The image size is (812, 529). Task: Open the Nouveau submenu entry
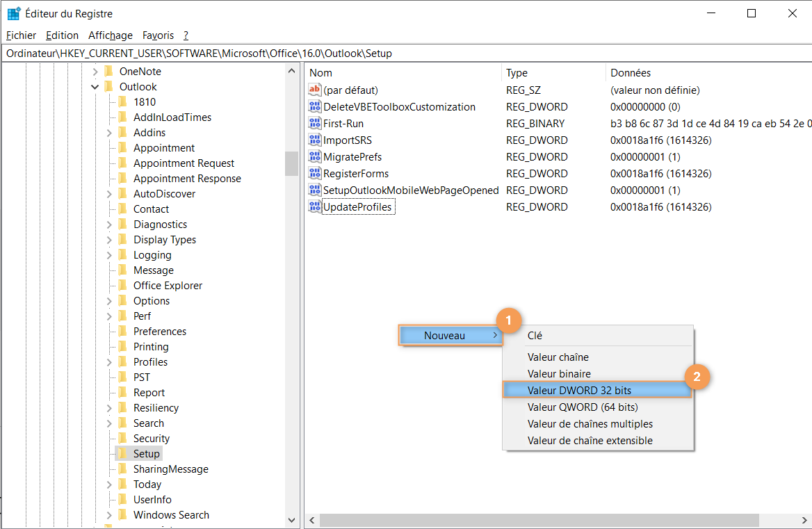450,336
